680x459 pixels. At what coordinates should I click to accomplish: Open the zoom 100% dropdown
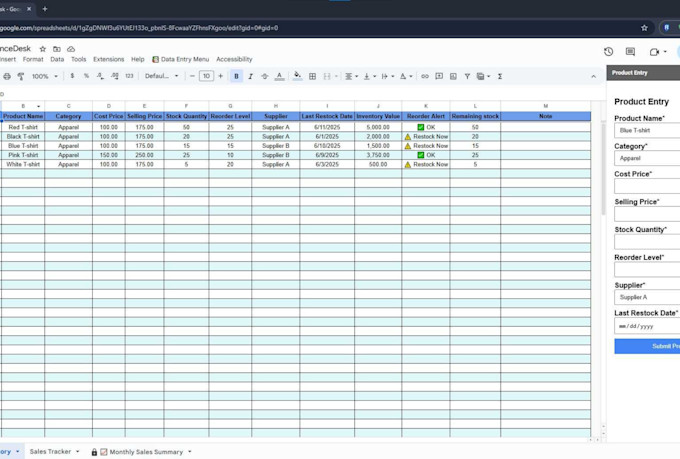click(45, 76)
